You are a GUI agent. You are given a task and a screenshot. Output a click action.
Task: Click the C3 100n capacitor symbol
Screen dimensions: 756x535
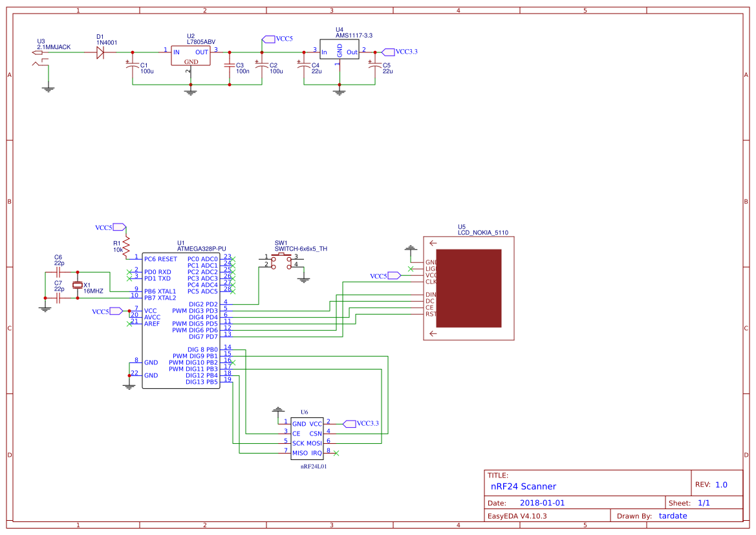point(230,66)
